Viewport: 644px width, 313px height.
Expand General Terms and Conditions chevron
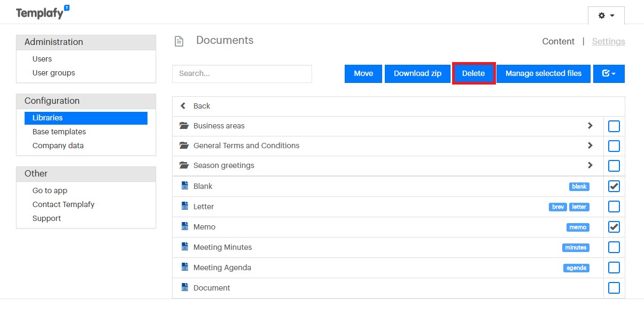point(590,146)
